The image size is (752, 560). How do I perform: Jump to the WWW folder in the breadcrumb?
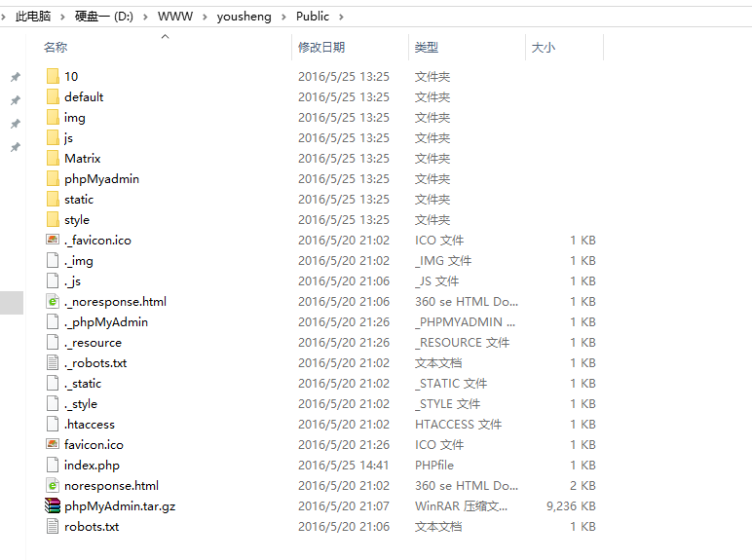coord(175,17)
